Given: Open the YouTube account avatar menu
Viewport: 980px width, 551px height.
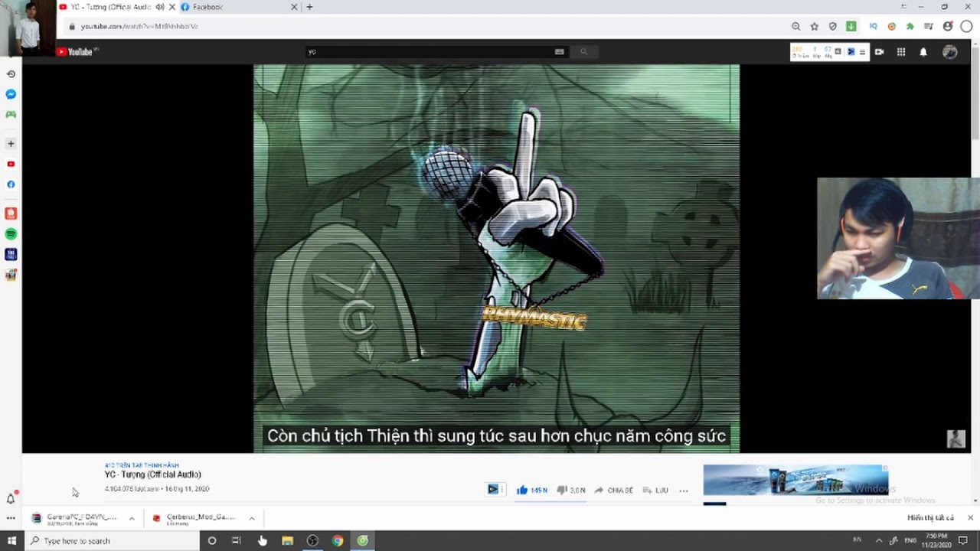Looking at the screenshot, I should 950,52.
